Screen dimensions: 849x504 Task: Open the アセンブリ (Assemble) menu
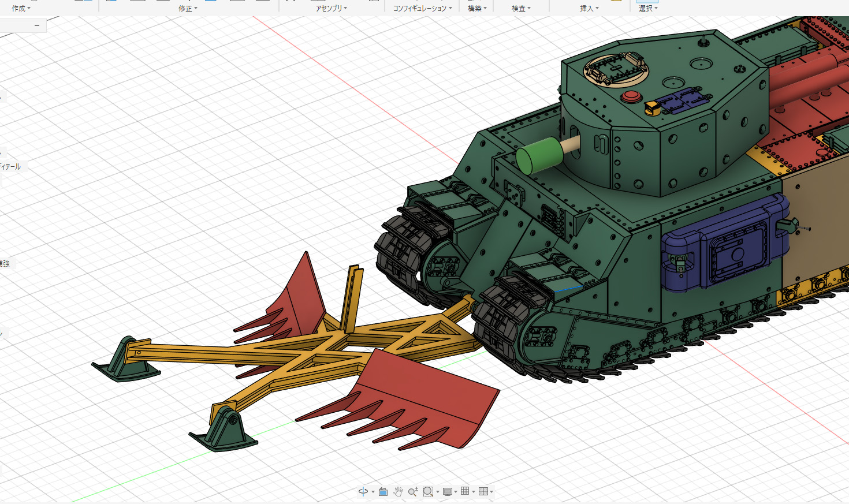331,8
